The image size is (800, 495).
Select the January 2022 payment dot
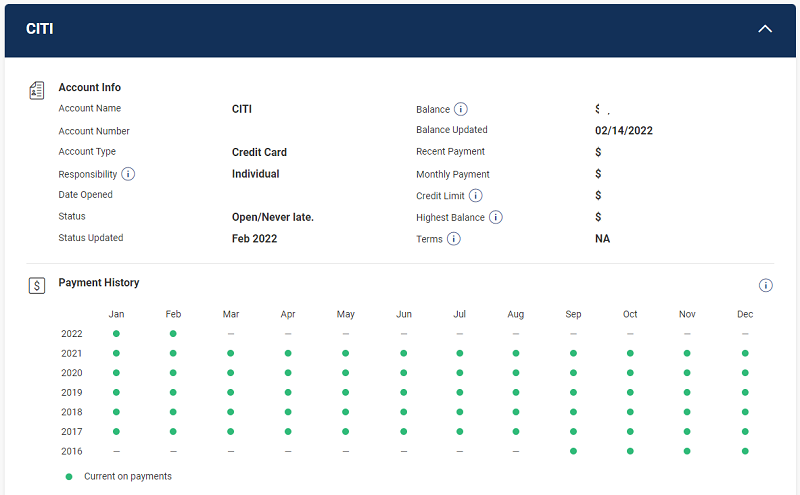(116, 333)
